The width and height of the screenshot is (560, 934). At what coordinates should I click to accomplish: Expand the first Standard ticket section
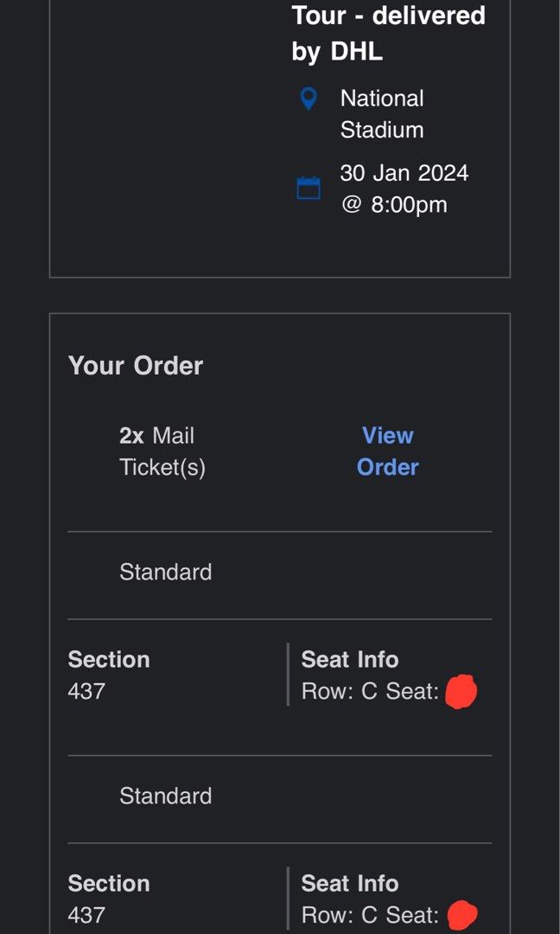click(166, 572)
